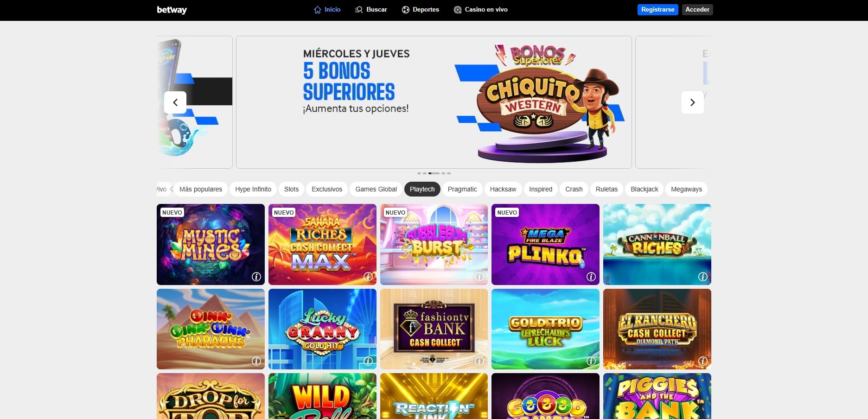This screenshot has width=868, height=419.
Task: Go to next promotional banner
Action: [x=692, y=102]
